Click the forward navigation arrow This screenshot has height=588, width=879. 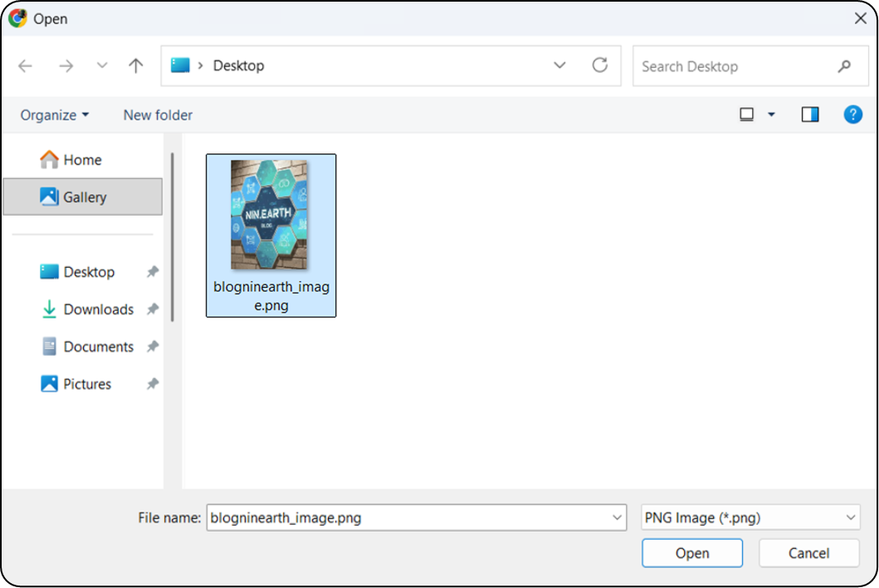pos(66,66)
